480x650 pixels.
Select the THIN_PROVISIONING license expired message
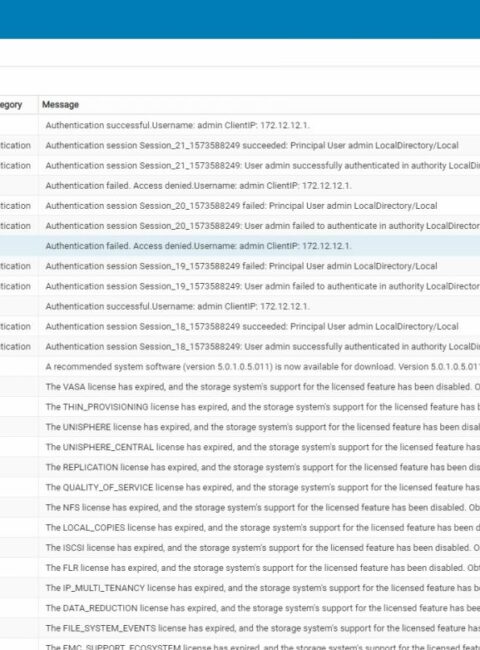coord(240,407)
